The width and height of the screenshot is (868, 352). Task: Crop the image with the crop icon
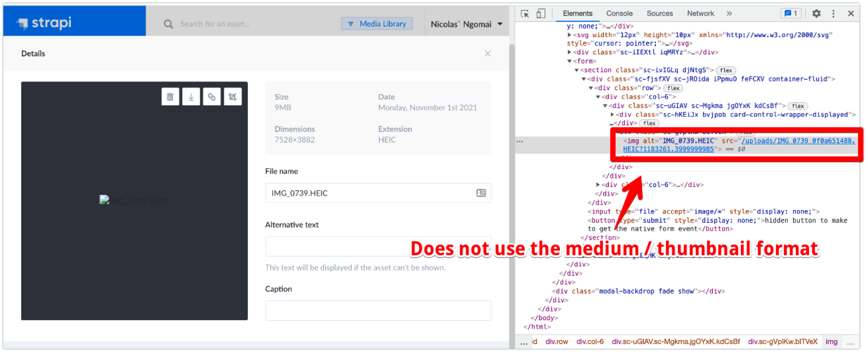coord(233,96)
